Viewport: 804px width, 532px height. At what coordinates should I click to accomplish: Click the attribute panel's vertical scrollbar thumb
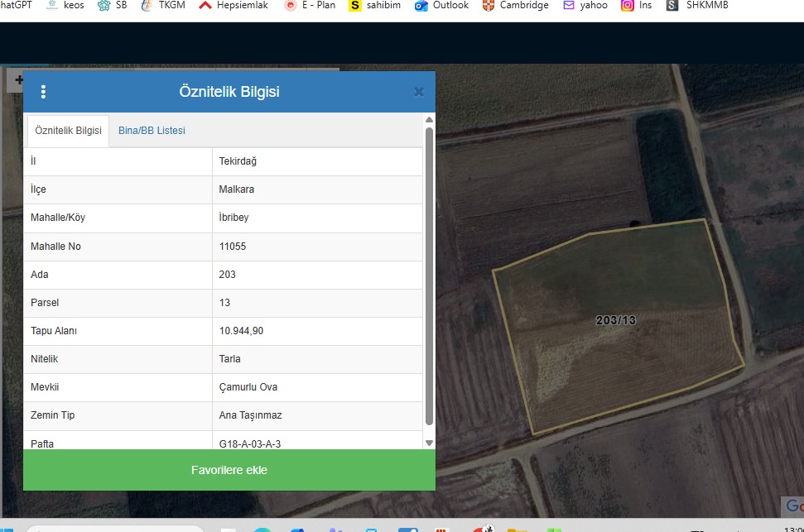(x=429, y=273)
